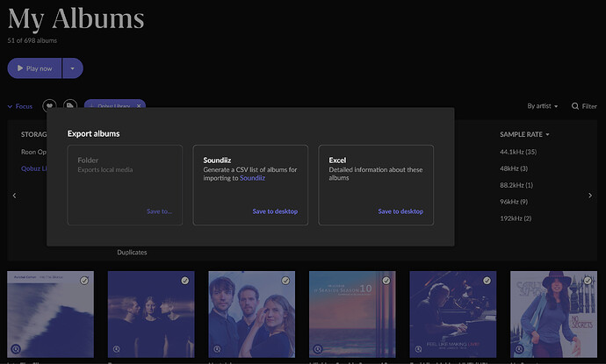Select the 88.2kHz (1) sample rate
The image size is (606, 364).
pyautogui.click(x=516, y=185)
